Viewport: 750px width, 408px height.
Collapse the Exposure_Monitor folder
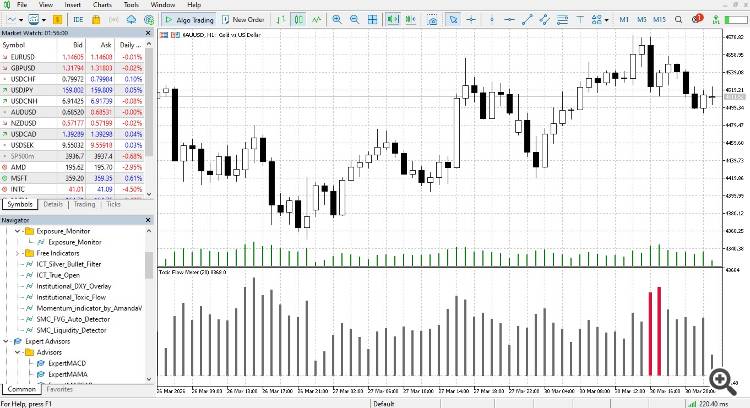point(18,231)
